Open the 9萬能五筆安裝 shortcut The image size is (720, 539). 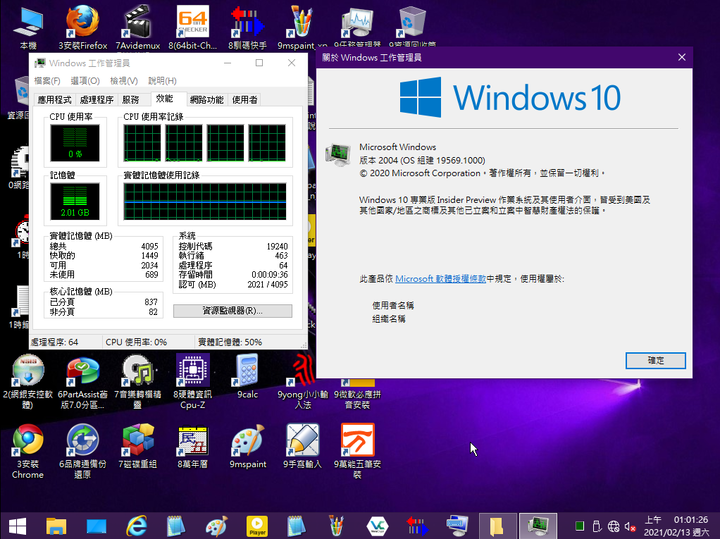coord(358,452)
